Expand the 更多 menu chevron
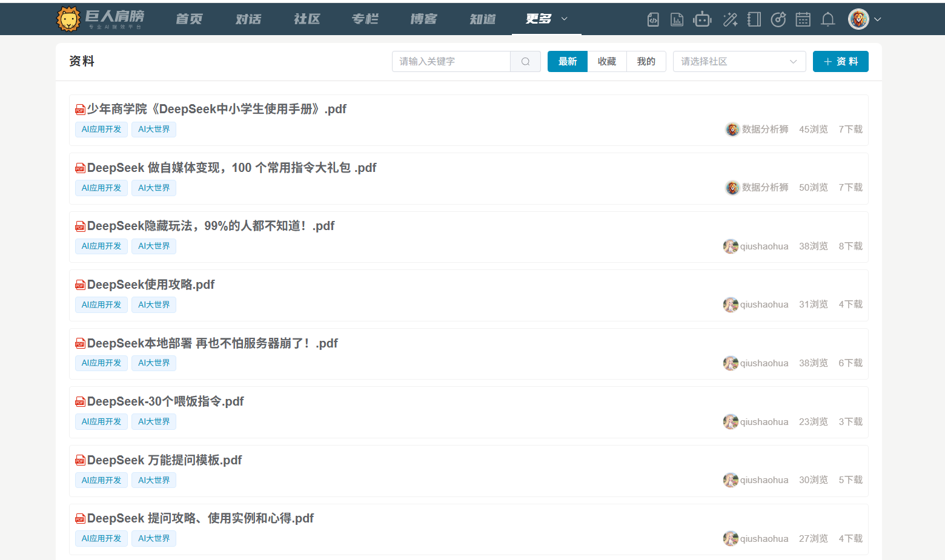 coord(565,19)
